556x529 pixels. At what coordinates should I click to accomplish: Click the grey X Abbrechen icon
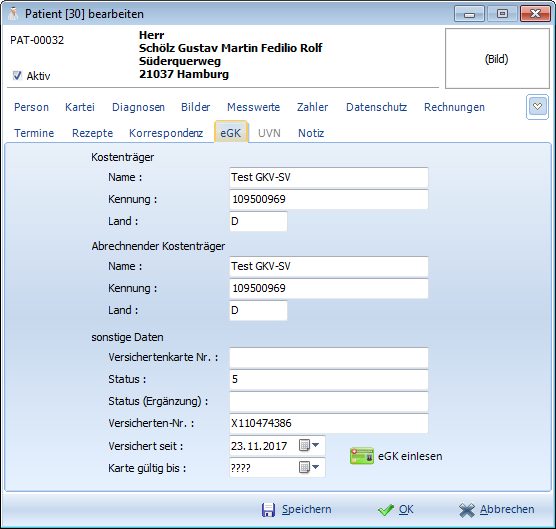tap(467, 510)
